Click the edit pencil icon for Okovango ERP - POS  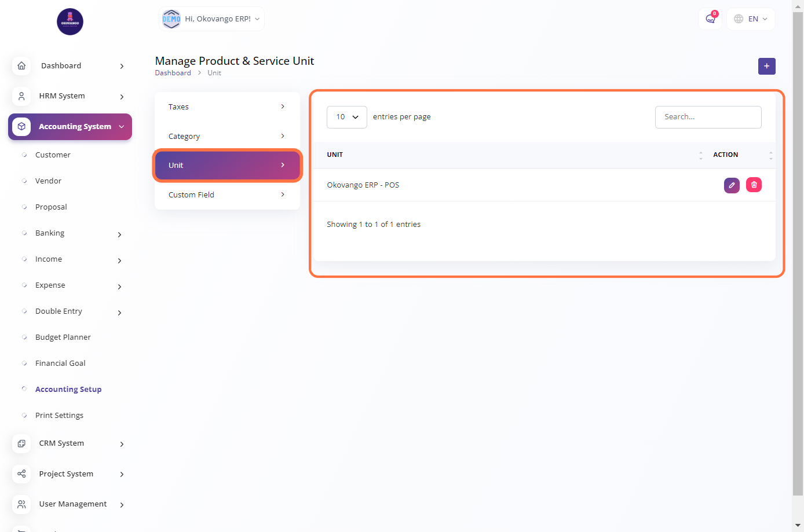[x=732, y=185]
